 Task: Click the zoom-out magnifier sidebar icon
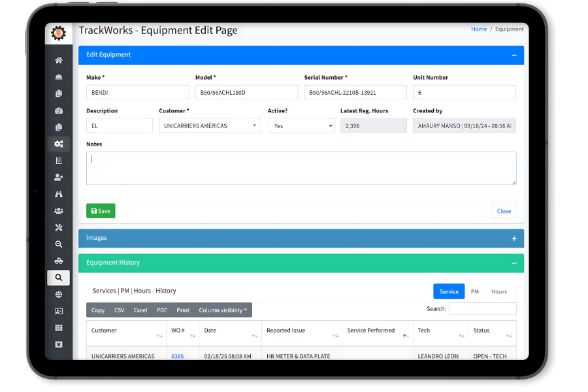click(59, 244)
